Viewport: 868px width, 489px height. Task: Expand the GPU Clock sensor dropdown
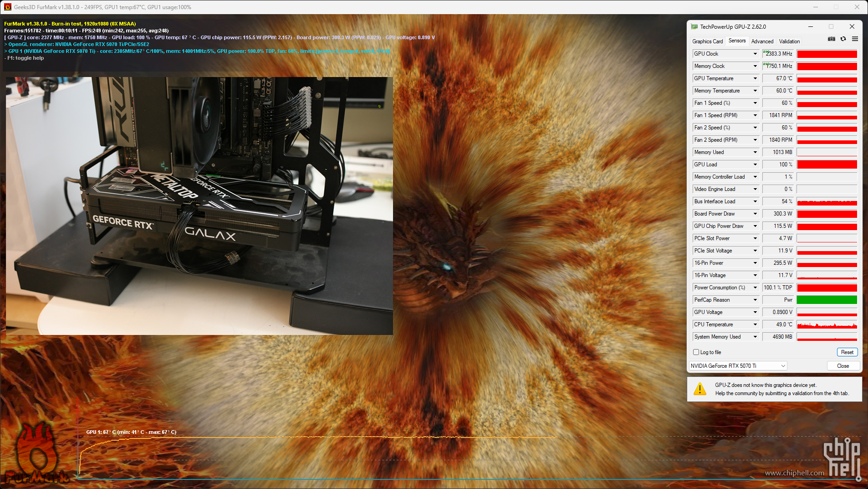coord(755,54)
